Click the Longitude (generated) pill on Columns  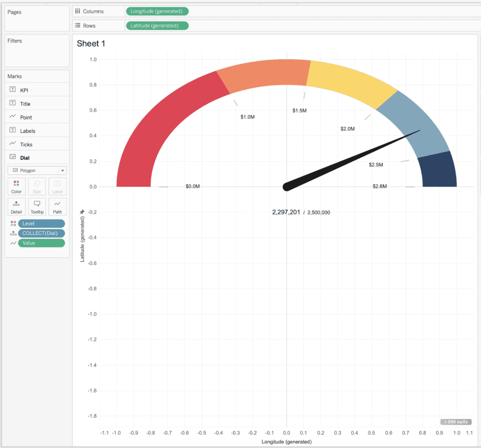(x=157, y=11)
